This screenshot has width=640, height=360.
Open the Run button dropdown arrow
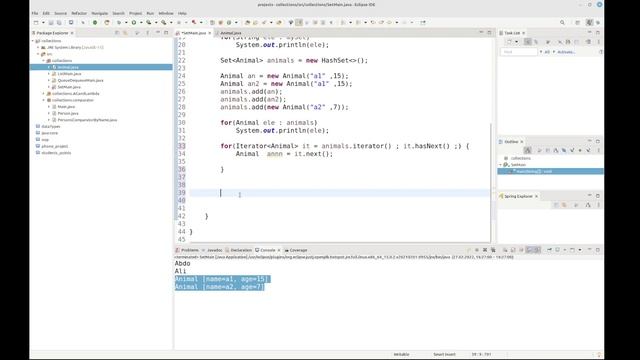pyautogui.click(x=141, y=22)
